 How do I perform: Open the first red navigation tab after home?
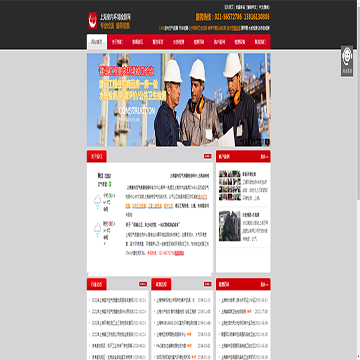(117, 42)
